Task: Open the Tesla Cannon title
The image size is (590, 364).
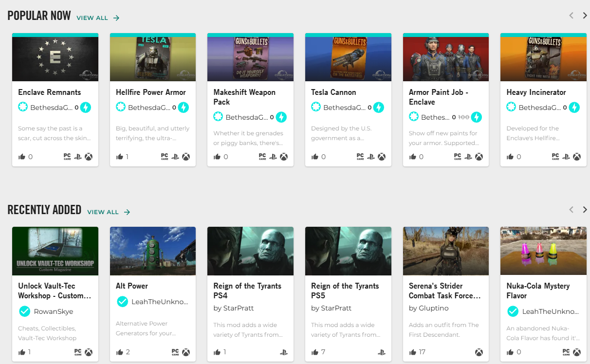Action: pyautogui.click(x=333, y=92)
